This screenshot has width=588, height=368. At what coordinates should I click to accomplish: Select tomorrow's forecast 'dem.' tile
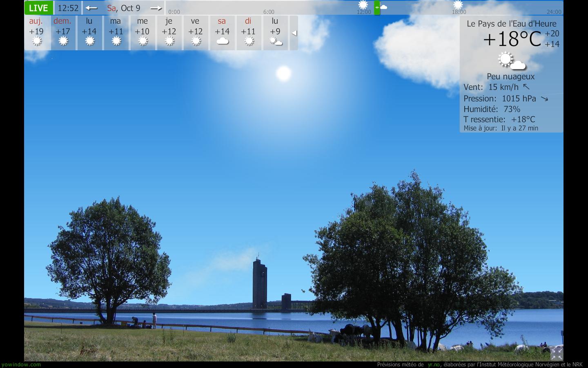[x=63, y=33]
